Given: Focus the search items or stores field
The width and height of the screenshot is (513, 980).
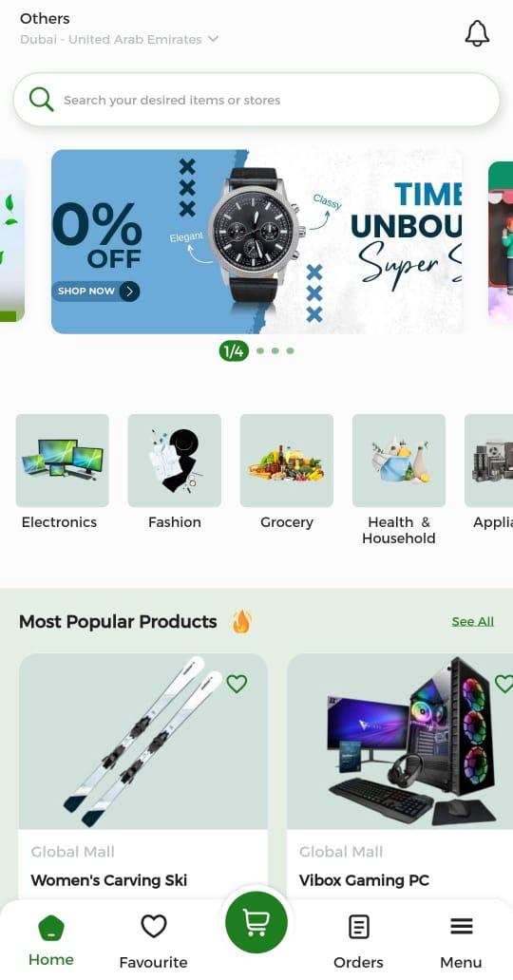Looking at the screenshot, I should click(256, 100).
